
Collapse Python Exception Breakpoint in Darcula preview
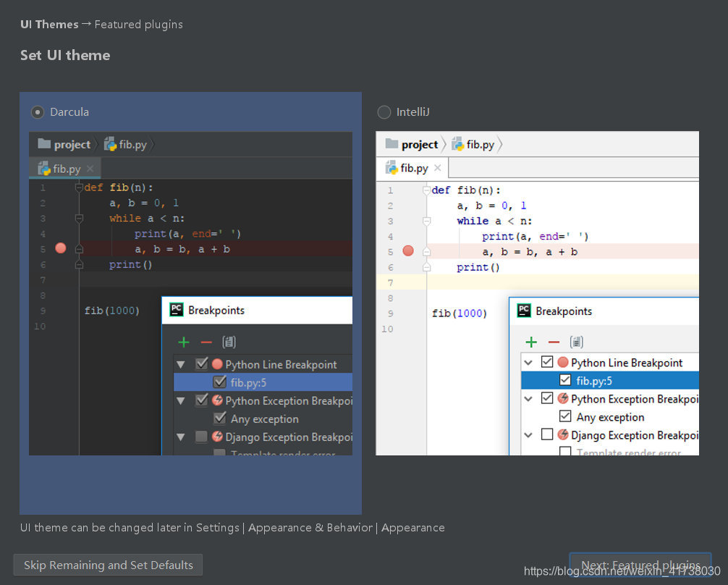coord(181,401)
